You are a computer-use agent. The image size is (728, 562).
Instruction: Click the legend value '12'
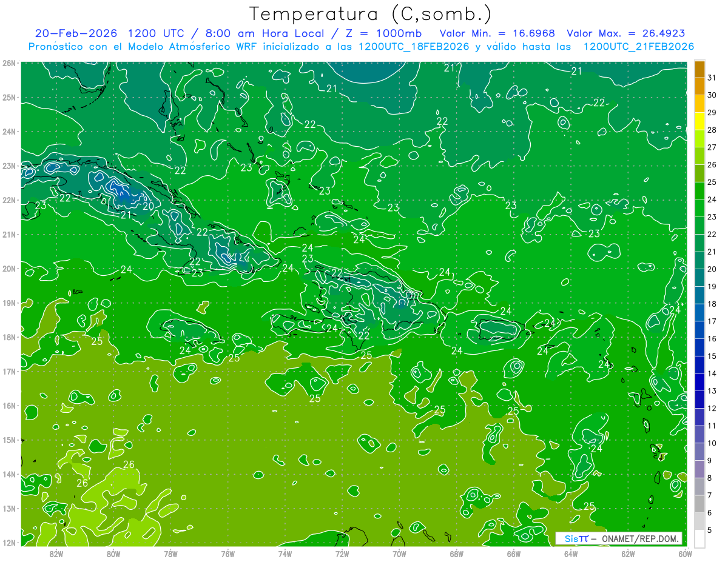coord(712,408)
